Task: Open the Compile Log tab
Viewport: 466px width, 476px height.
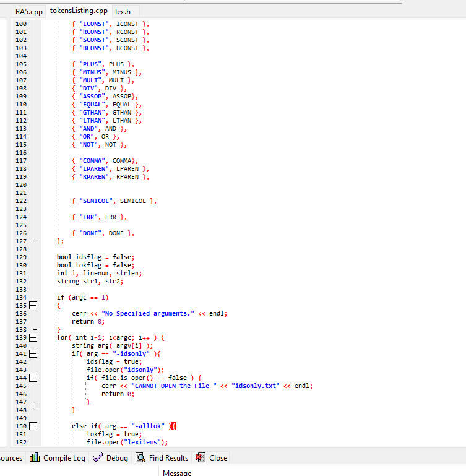Action: pyautogui.click(x=58, y=458)
